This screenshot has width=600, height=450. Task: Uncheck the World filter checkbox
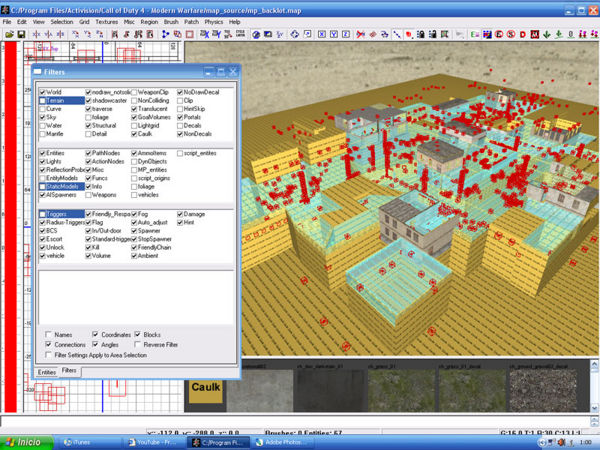[42, 92]
